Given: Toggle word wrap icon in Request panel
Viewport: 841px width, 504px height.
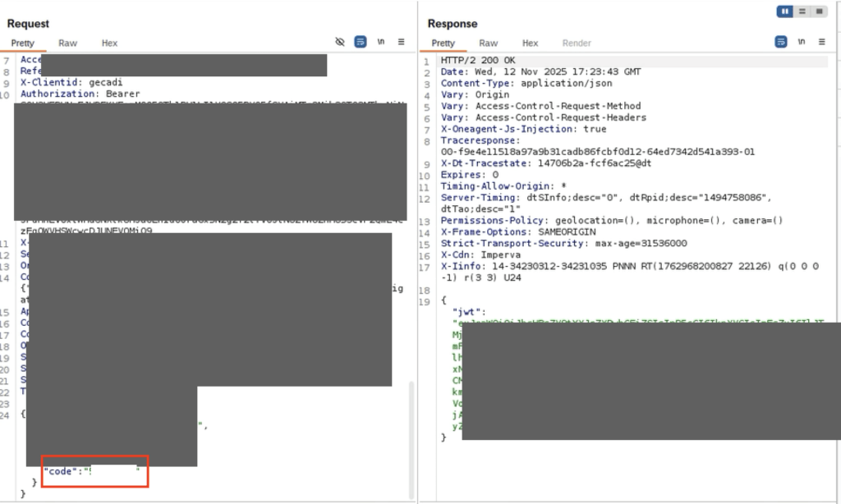Looking at the screenshot, I should (x=361, y=42).
